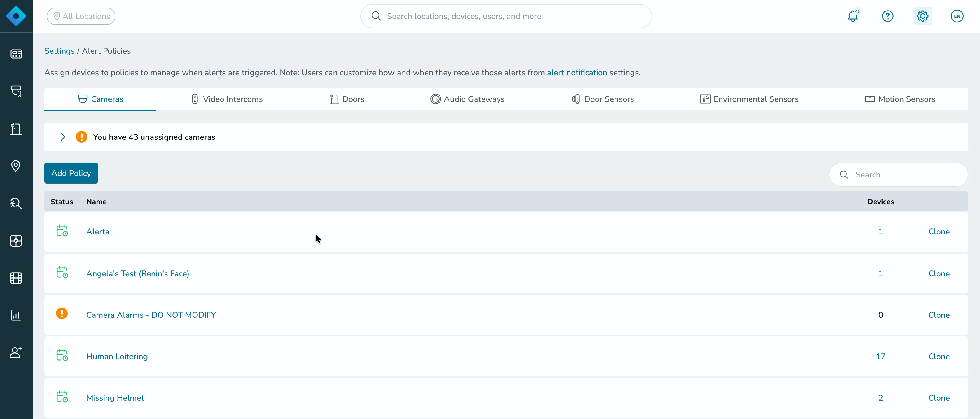Switch to the Video Intercoms tab

(227, 99)
